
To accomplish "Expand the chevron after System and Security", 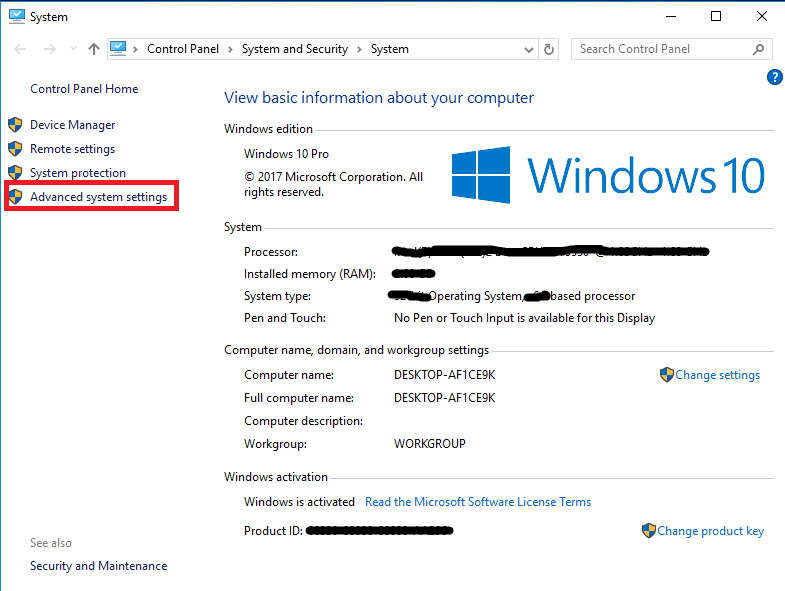I will [359, 49].
